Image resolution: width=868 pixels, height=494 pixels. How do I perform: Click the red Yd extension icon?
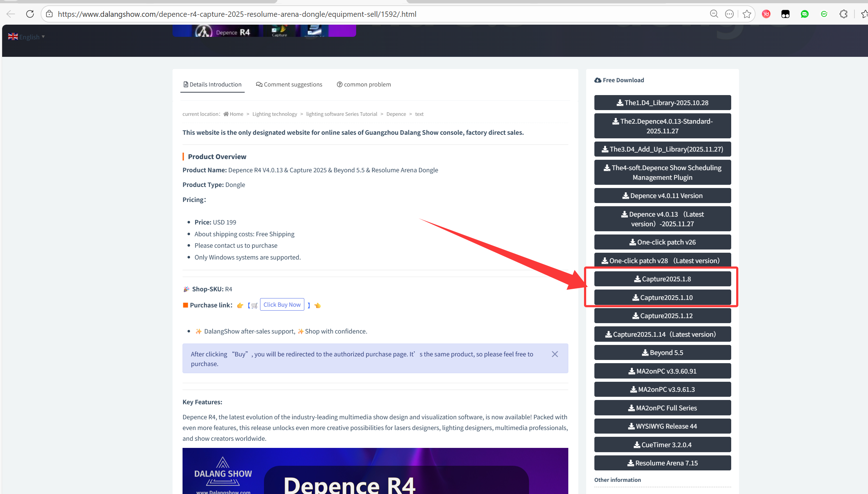point(766,14)
